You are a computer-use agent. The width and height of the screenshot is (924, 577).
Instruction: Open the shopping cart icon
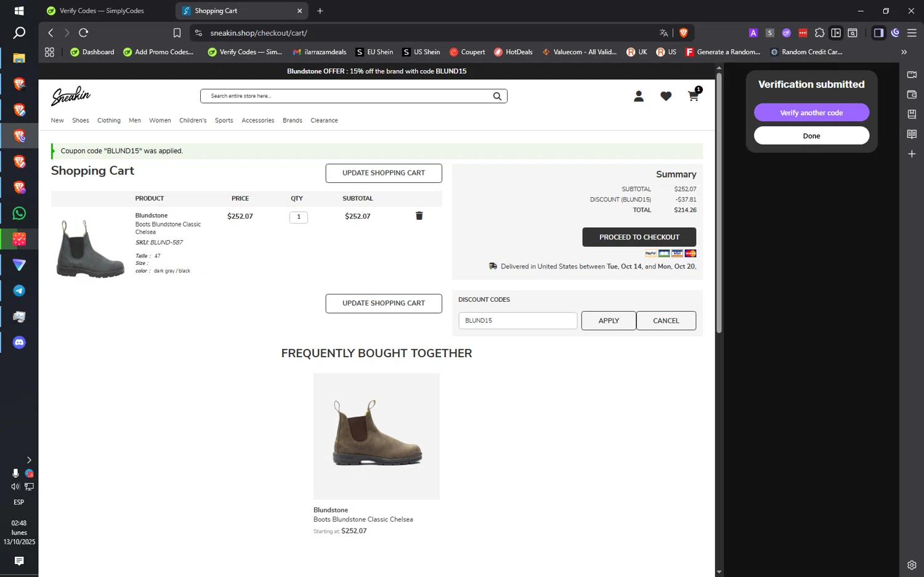point(694,95)
